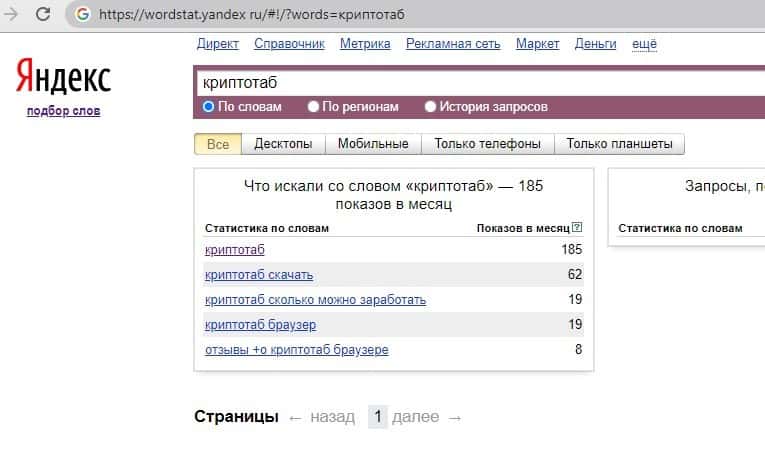Image resolution: width=765 pixels, height=471 pixels.
Task: Click the left Статистика по словам header
Action: [x=267, y=228]
